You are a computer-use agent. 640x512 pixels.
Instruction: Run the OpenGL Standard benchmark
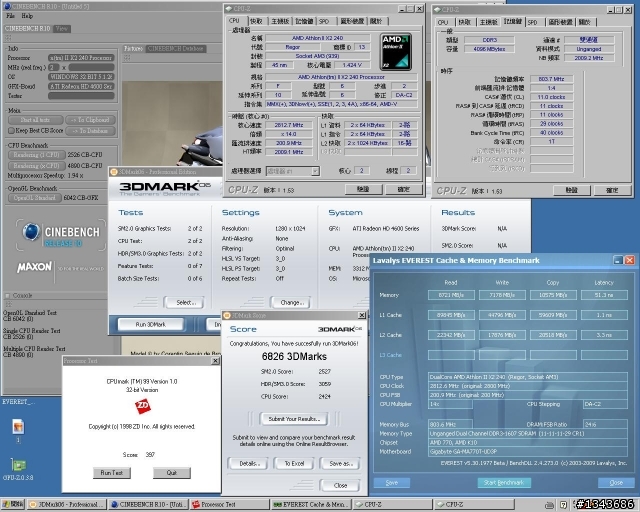(x=35, y=198)
